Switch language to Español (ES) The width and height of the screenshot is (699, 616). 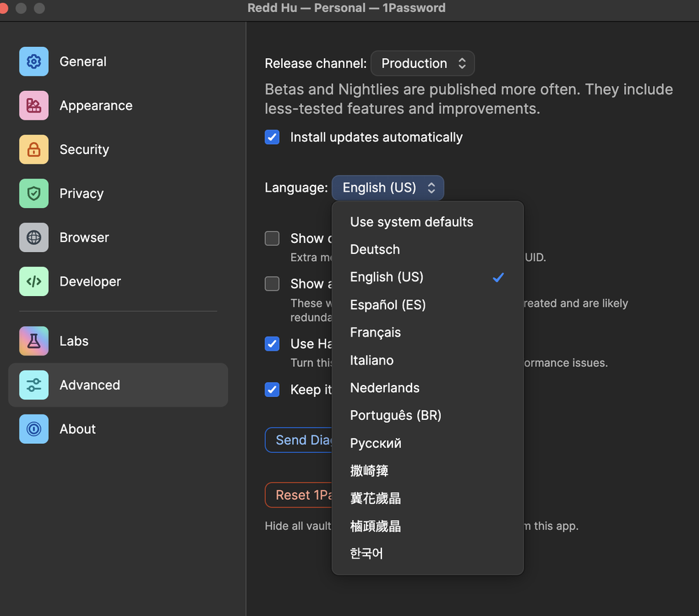coord(428,304)
